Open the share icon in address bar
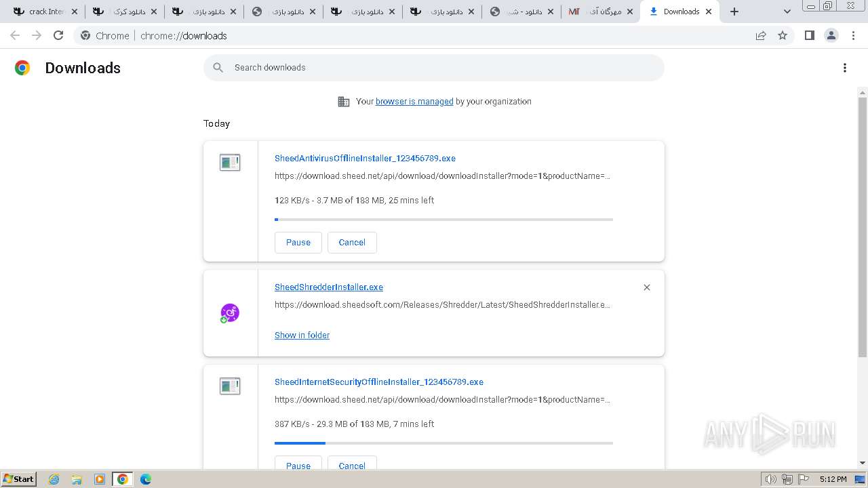This screenshot has height=488, width=868. coord(761,35)
